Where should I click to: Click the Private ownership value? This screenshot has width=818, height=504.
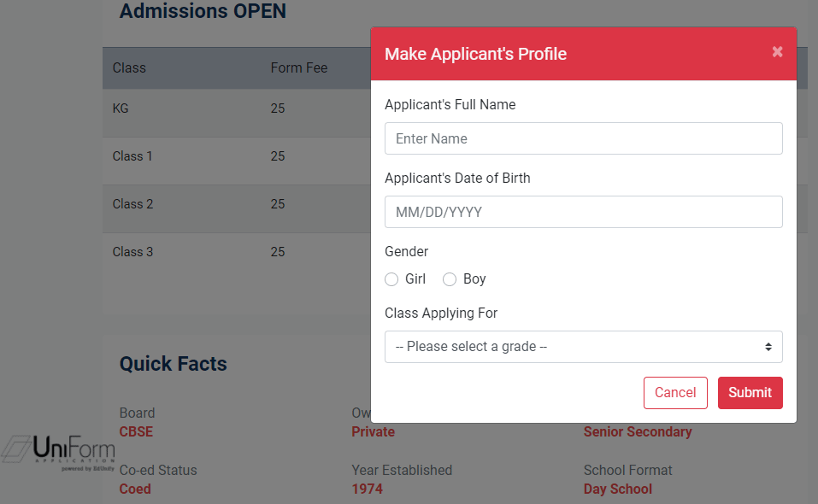[x=373, y=431]
